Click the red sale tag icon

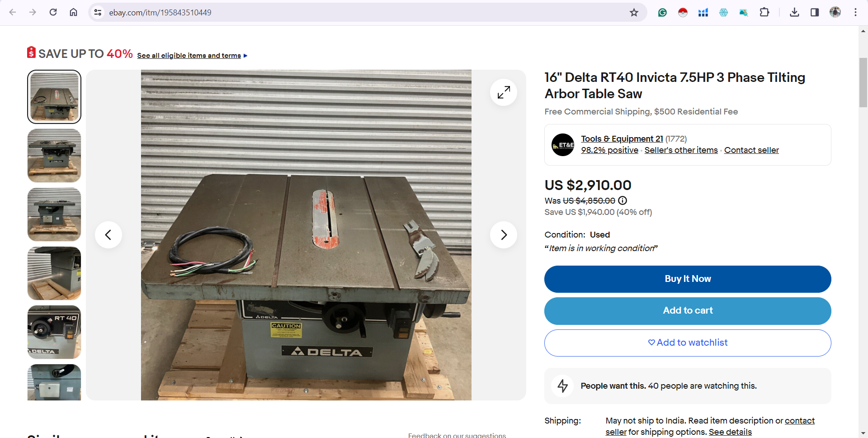coord(31,52)
